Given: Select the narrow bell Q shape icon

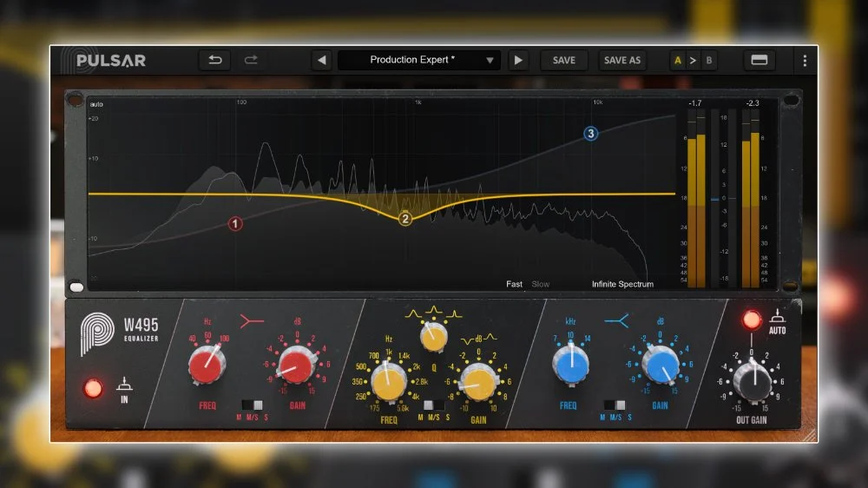Looking at the screenshot, I should 454,314.
